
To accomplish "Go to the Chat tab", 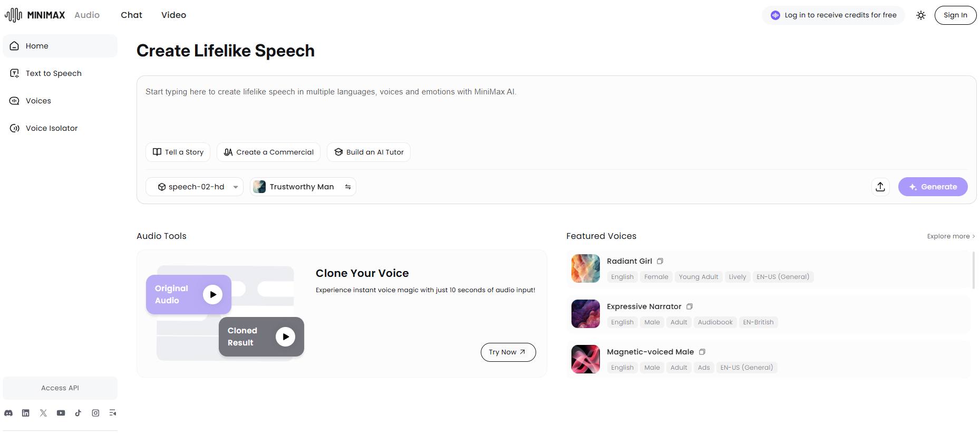I will tap(131, 15).
